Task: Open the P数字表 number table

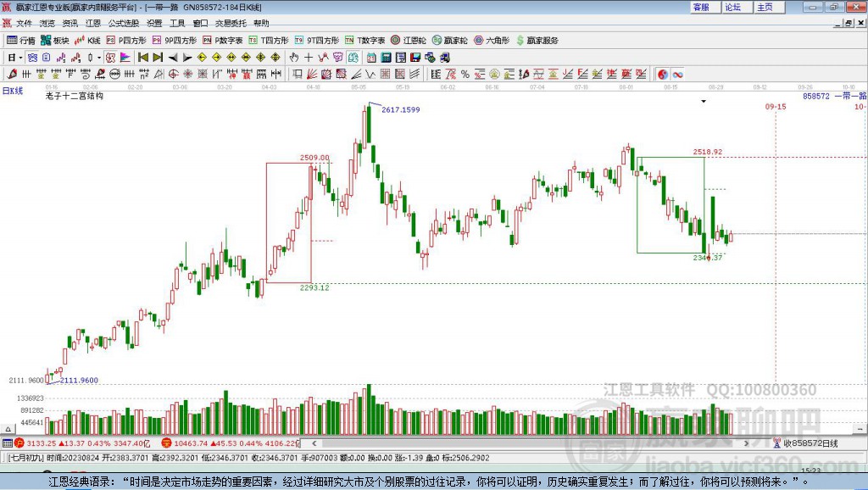Action: (x=223, y=41)
